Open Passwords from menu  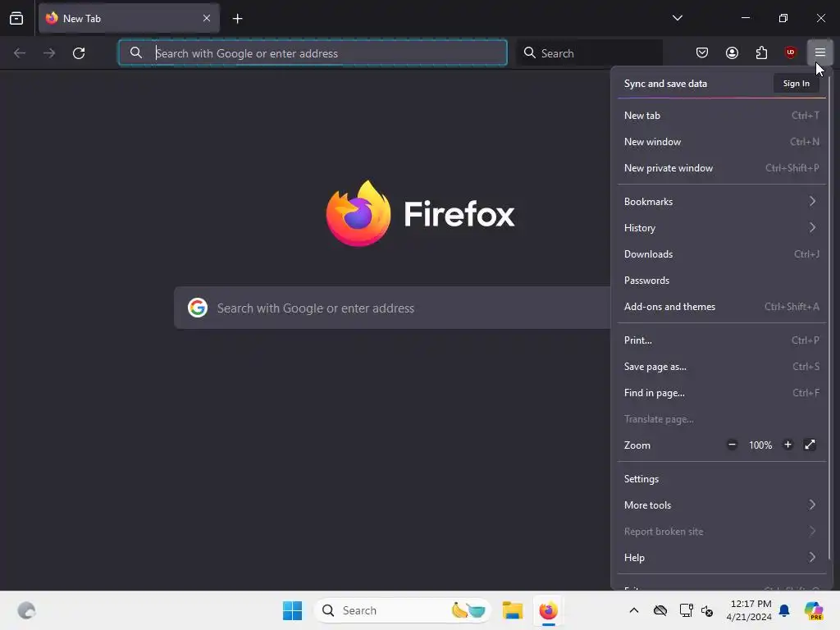click(722, 281)
